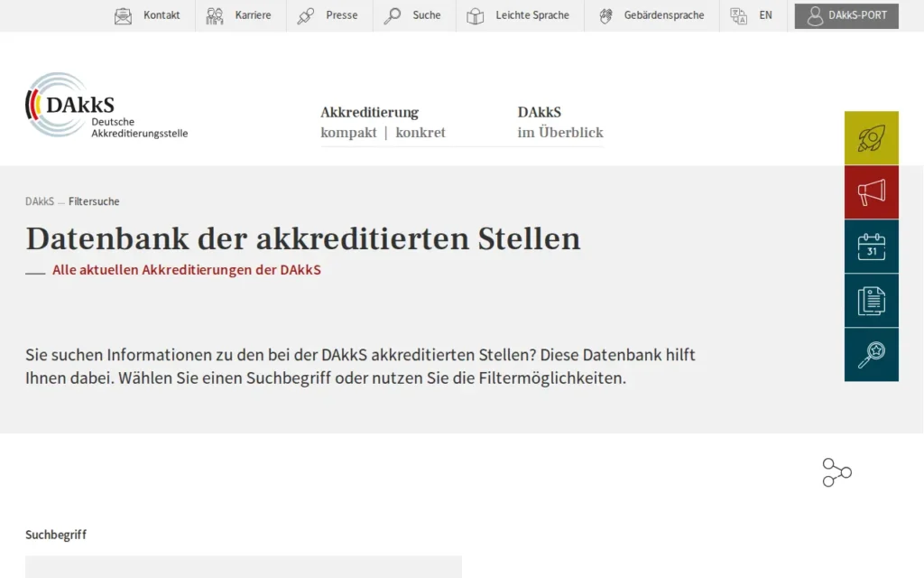Click the Gebärdensprache hands icon
This screenshot has height=578, width=924.
605,16
